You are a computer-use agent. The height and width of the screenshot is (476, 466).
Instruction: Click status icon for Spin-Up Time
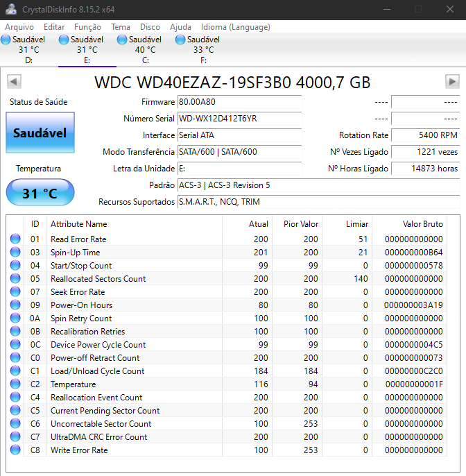15,252
